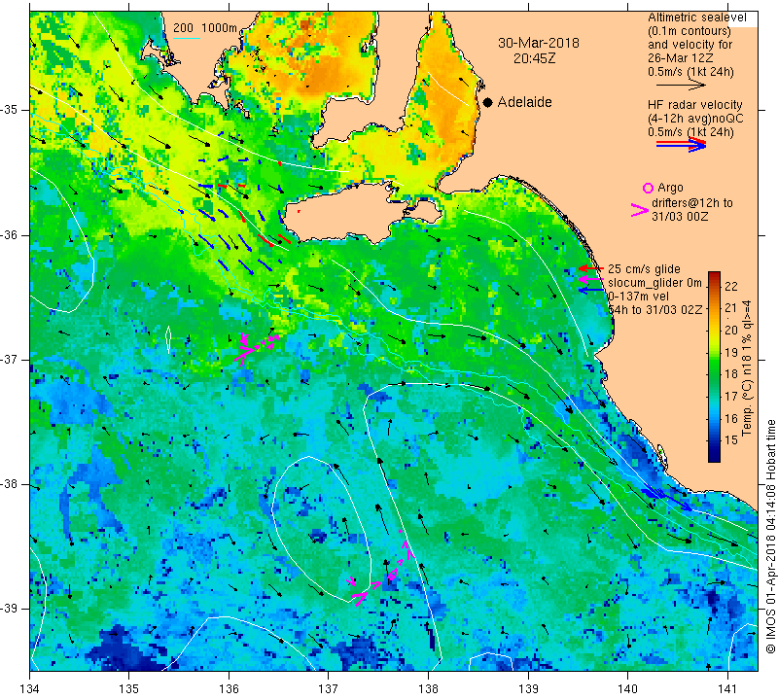Click the 15 value on temperature scale
This screenshot has height=700, width=778.
(x=730, y=439)
